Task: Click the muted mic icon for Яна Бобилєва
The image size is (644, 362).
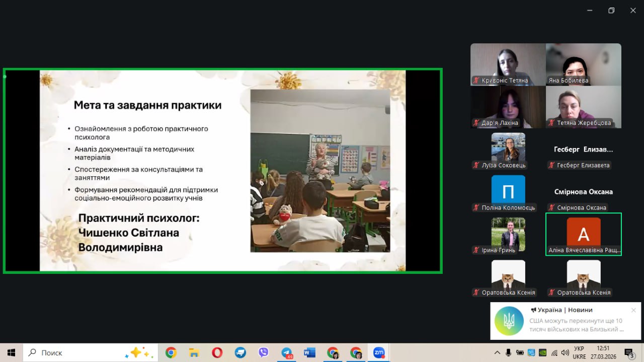Action: [x=552, y=81]
